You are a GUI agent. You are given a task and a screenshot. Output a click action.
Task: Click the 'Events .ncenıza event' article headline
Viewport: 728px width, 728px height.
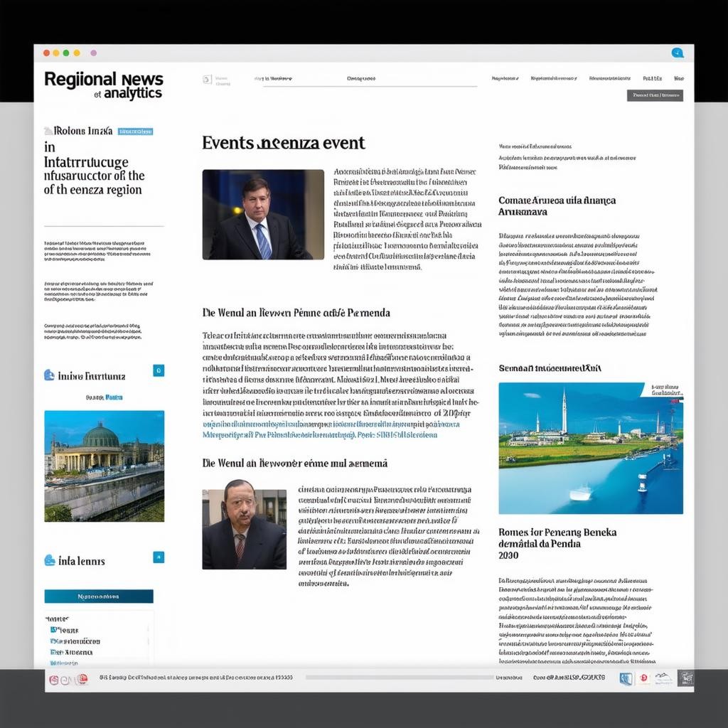pos(283,143)
